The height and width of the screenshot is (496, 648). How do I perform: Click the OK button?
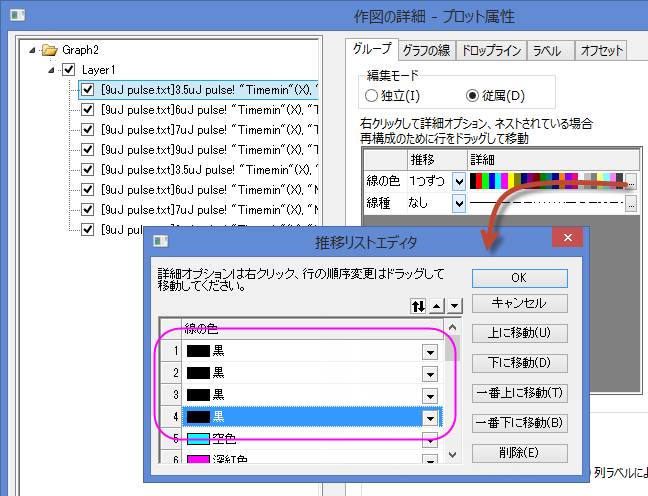[x=519, y=278]
